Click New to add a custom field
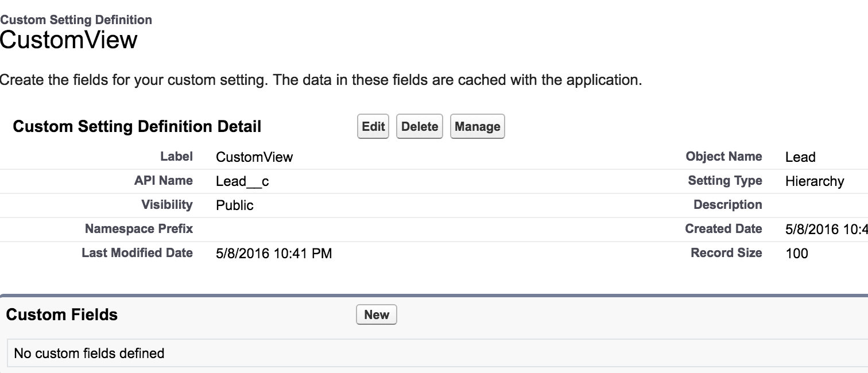The height and width of the screenshot is (373, 868). click(x=377, y=314)
